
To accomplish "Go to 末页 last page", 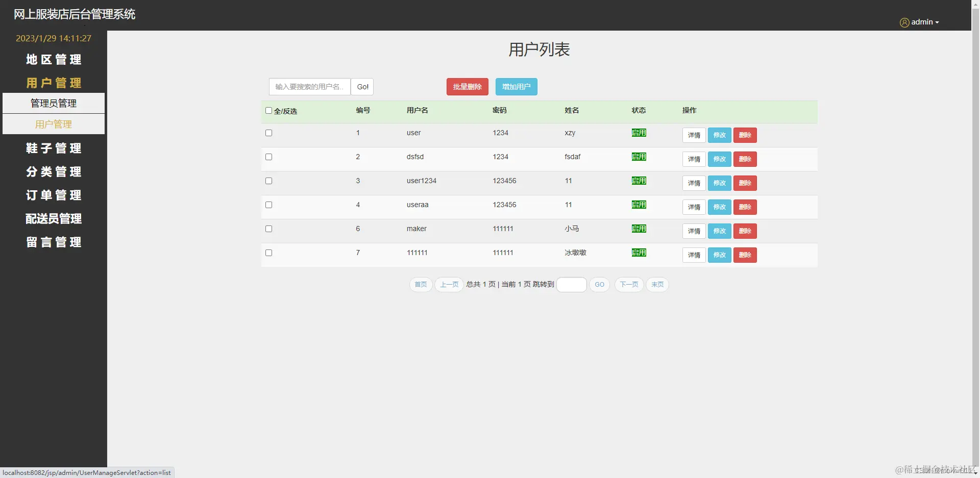I will pyautogui.click(x=657, y=285).
